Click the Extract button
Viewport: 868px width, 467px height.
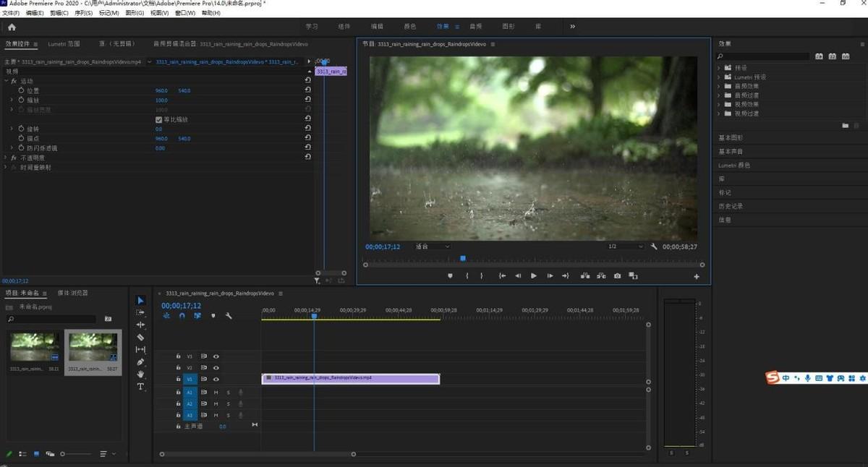(601, 275)
